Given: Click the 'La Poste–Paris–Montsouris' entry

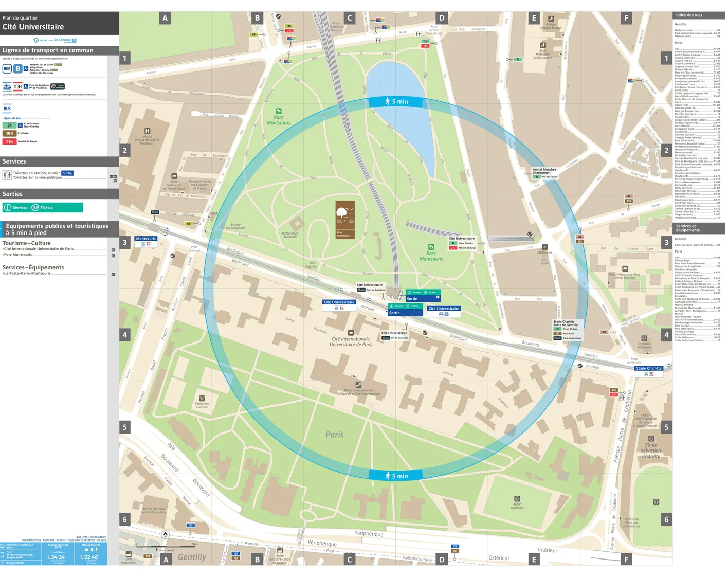Looking at the screenshot, I should coord(27,273).
